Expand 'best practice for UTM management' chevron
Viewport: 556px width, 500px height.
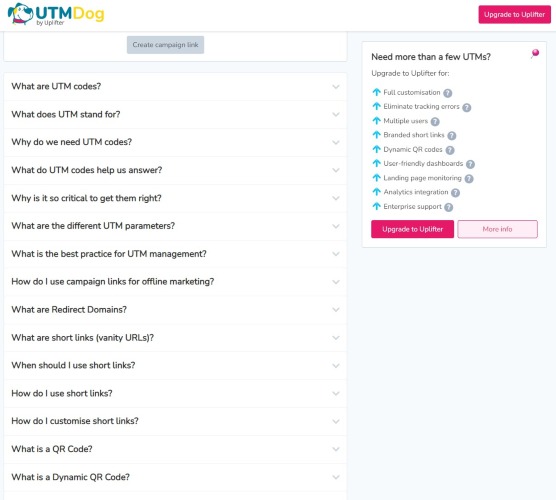pyautogui.click(x=336, y=254)
